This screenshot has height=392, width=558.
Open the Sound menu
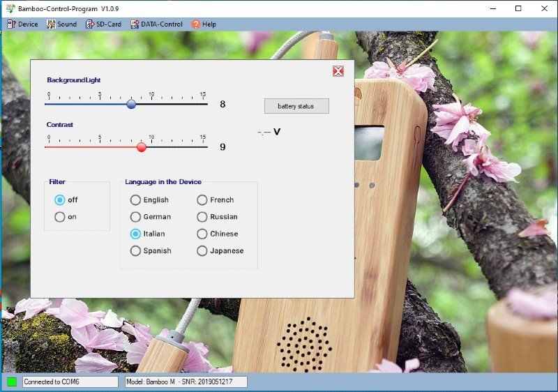pyautogui.click(x=66, y=24)
